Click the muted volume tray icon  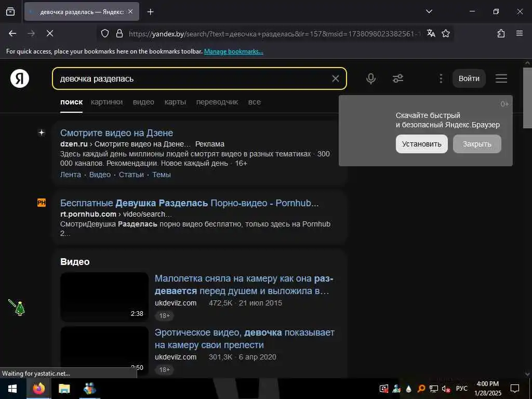pyautogui.click(x=446, y=389)
